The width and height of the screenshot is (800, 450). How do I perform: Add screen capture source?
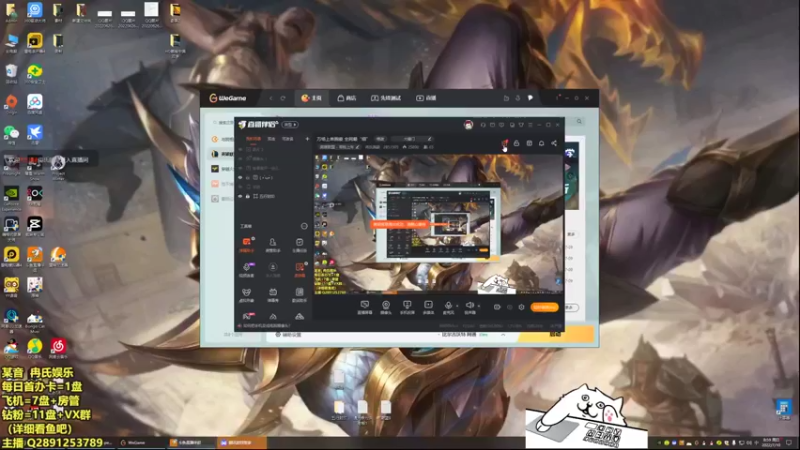click(x=364, y=307)
